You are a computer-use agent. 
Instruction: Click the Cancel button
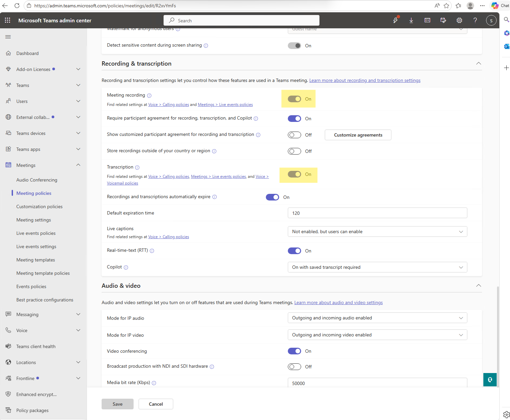tap(156, 404)
